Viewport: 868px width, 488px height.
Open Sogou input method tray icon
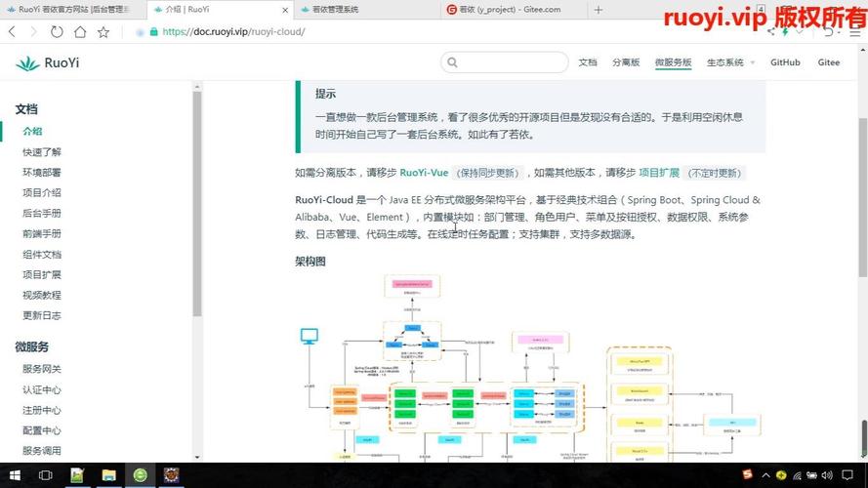(x=747, y=474)
